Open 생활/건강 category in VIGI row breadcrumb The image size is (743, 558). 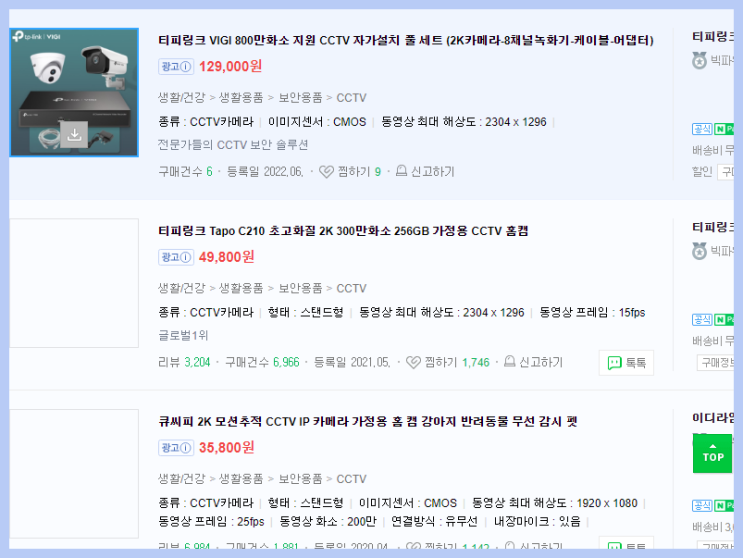point(181,98)
